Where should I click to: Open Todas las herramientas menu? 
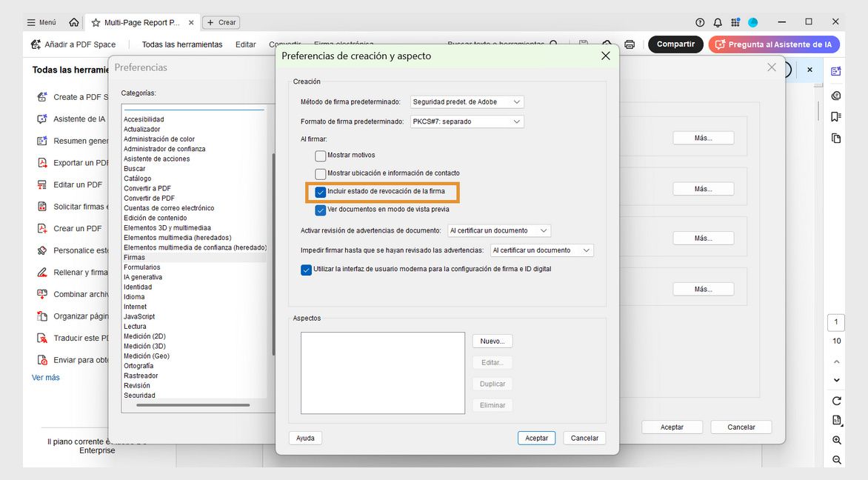182,44
